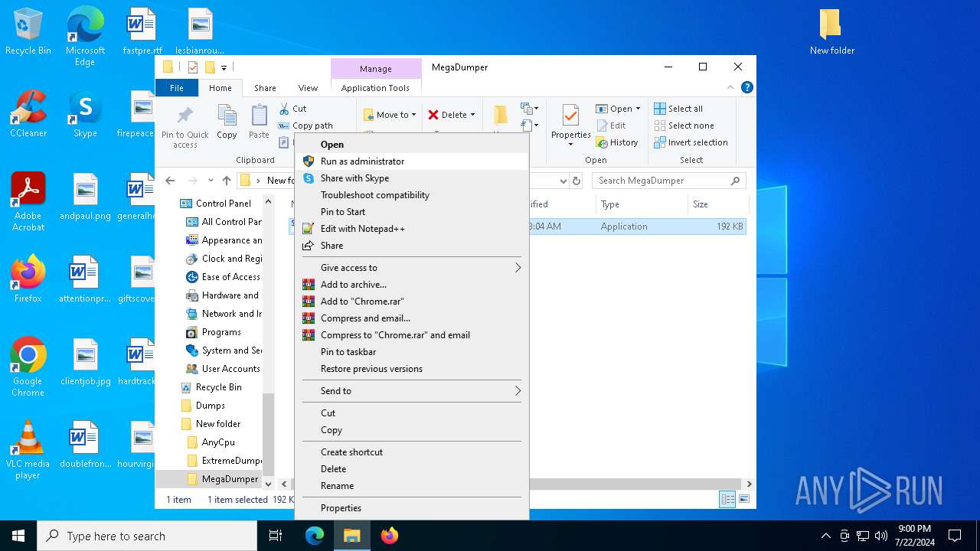Pick Troubleshoot compatibility option
This screenshot has height=551, width=980.
tap(411, 195)
